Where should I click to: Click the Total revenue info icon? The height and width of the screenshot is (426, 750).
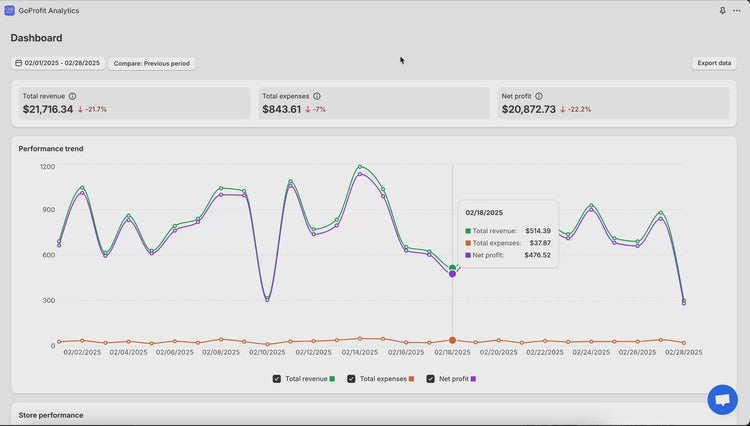tap(73, 96)
